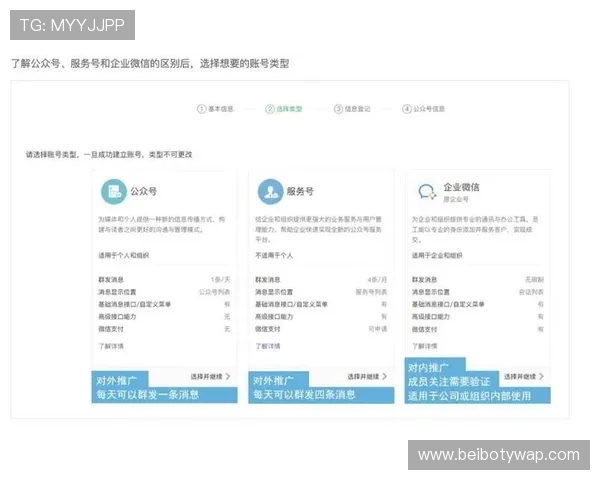Open 了解详情 link in the 公众号 card
The image size is (600, 480).
[x=111, y=346]
